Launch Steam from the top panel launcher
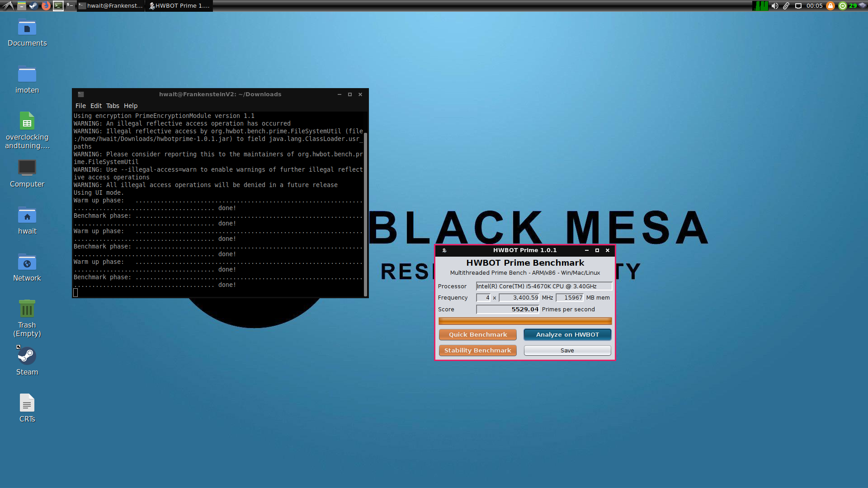Viewport: 868px width, 488px height. [x=33, y=6]
